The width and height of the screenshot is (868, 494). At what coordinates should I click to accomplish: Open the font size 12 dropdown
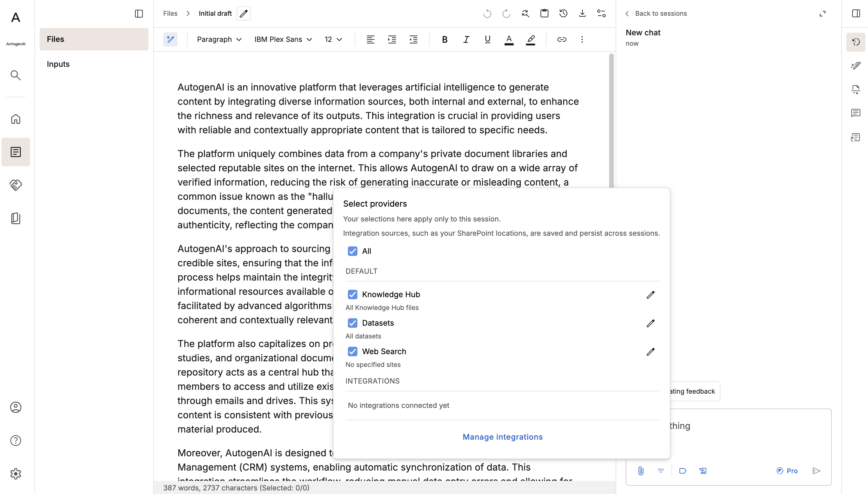(333, 39)
